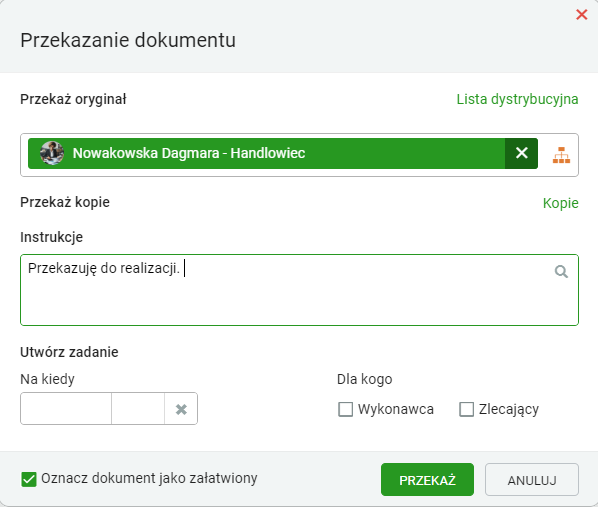The image size is (598, 507).
Task: Open Lista dystrybucyjna link
Action: pos(518,99)
